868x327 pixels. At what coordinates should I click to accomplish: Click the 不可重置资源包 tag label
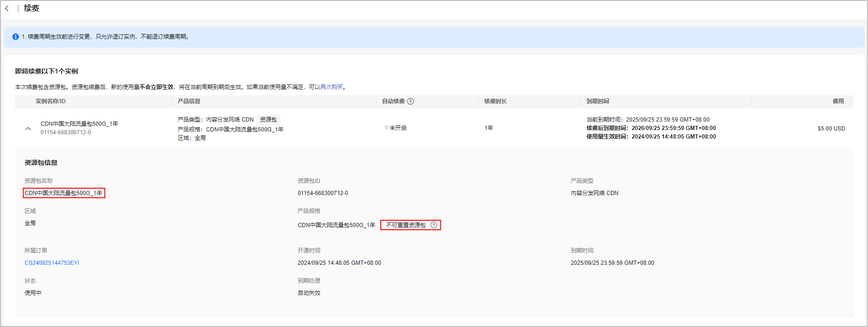(x=406, y=225)
